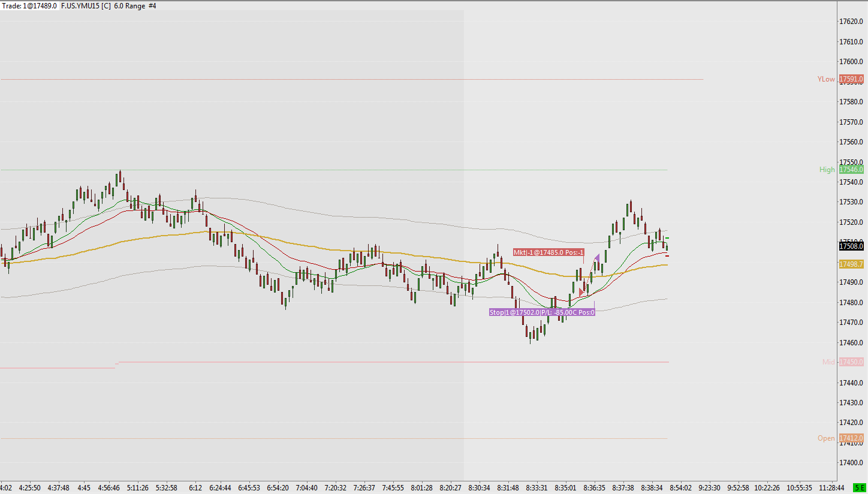868x494 pixels.
Task: Click the 7:04:40 time axis label
Action: coord(307,488)
